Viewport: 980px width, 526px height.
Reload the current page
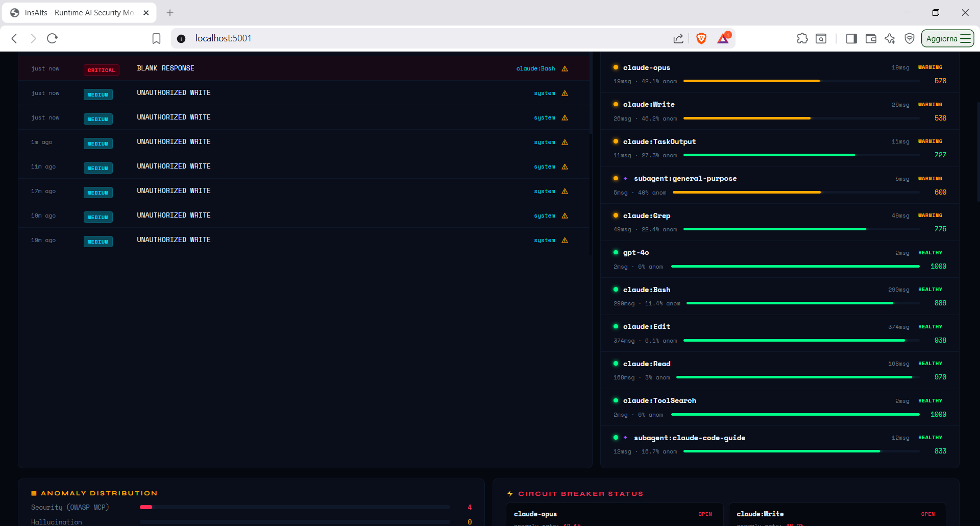52,38
